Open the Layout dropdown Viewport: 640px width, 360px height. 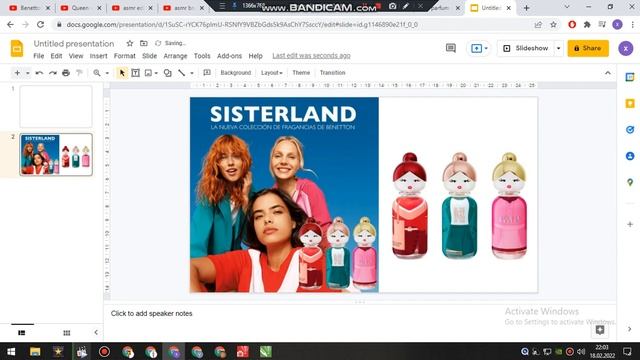point(271,73)
